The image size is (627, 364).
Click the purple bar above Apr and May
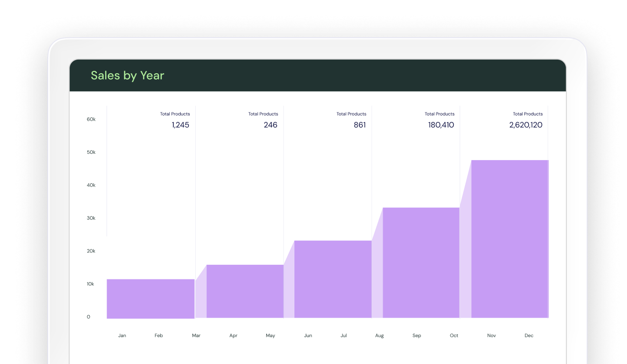(x=245, y=291)
